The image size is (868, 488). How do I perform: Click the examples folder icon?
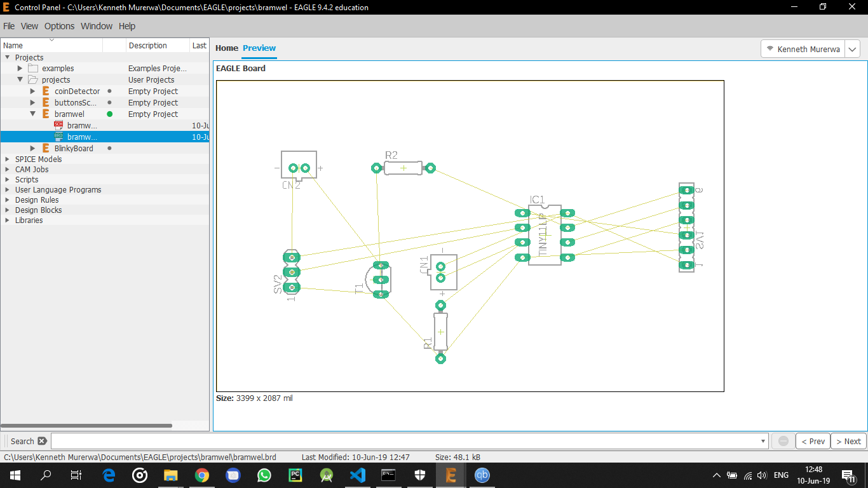click(33, 68)
